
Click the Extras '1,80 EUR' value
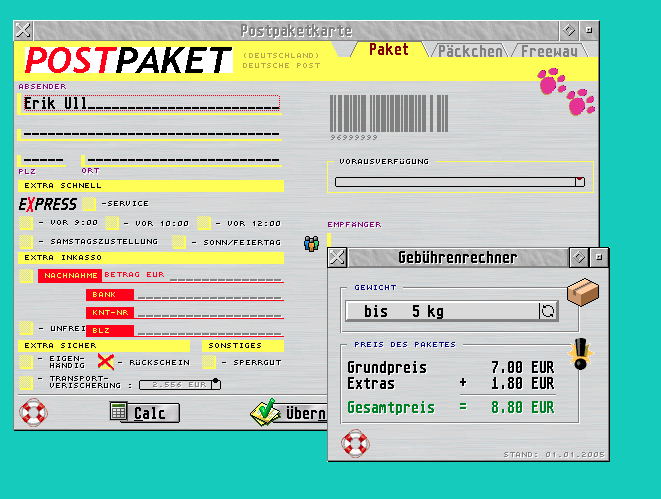click(522, 383)
